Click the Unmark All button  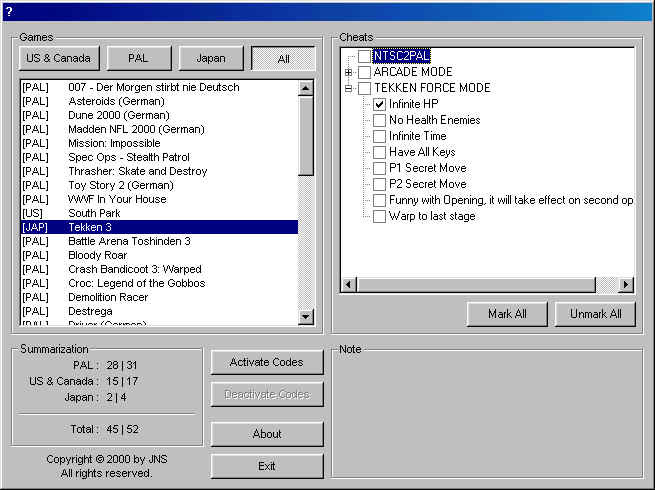(x=595, y=314)
